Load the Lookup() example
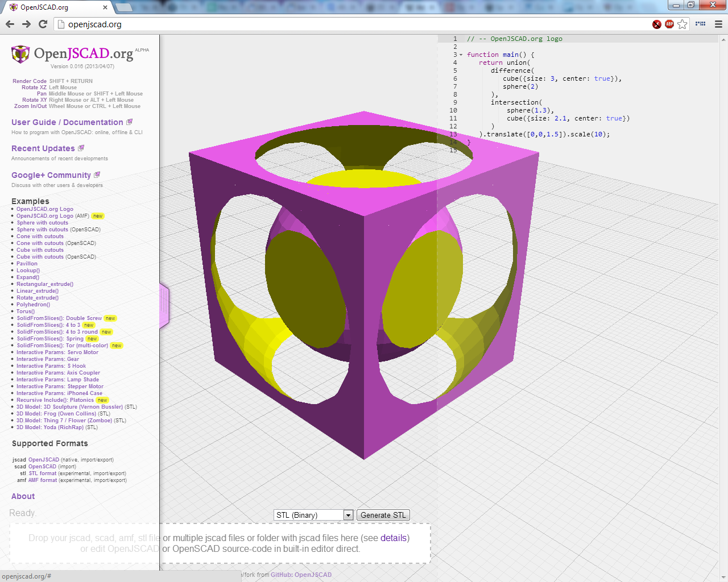The image size is (728, 582). [x=28, y=271]
